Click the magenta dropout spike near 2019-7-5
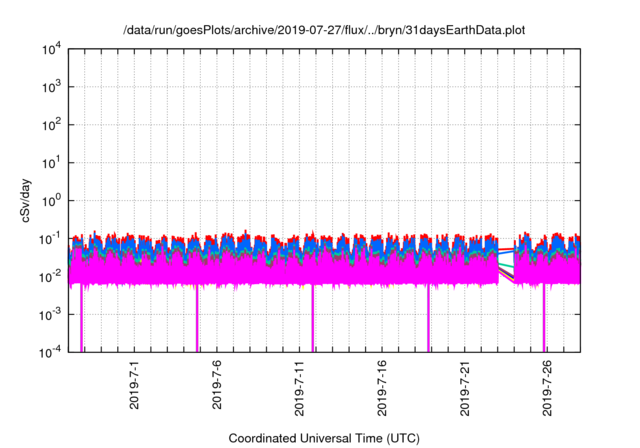 coord(197,318)
